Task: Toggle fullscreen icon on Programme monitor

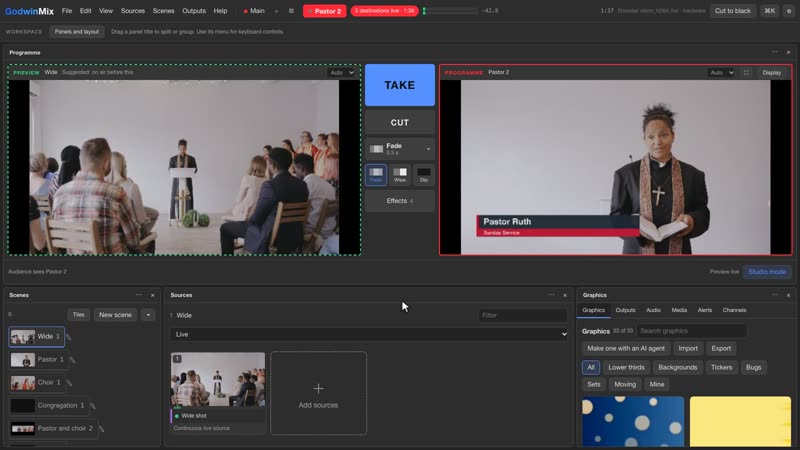Action: pyautogui.click(x=746, y=72)
